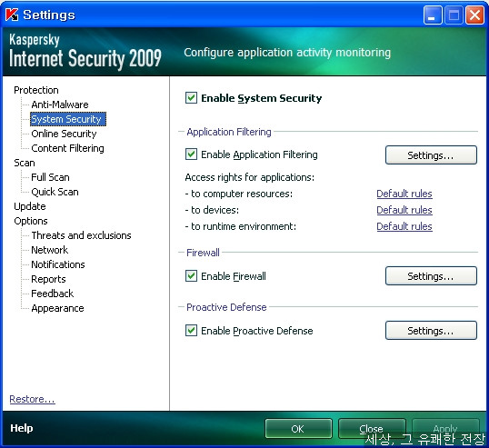Select Online Security tree item
The image size is (489, 448).
64,134
